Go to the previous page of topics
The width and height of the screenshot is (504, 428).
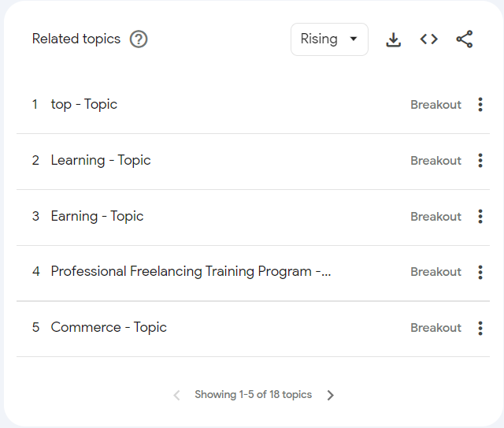click(x=176, y=395)
